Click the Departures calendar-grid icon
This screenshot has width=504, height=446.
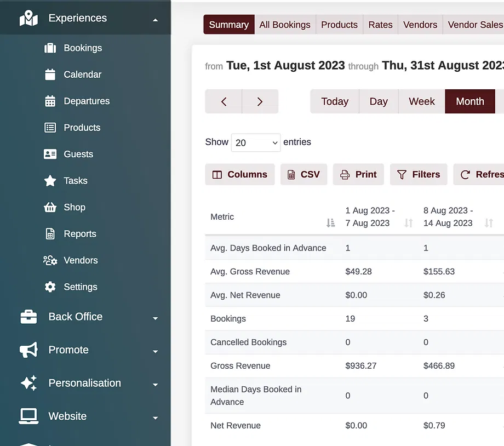pos(50,101)
